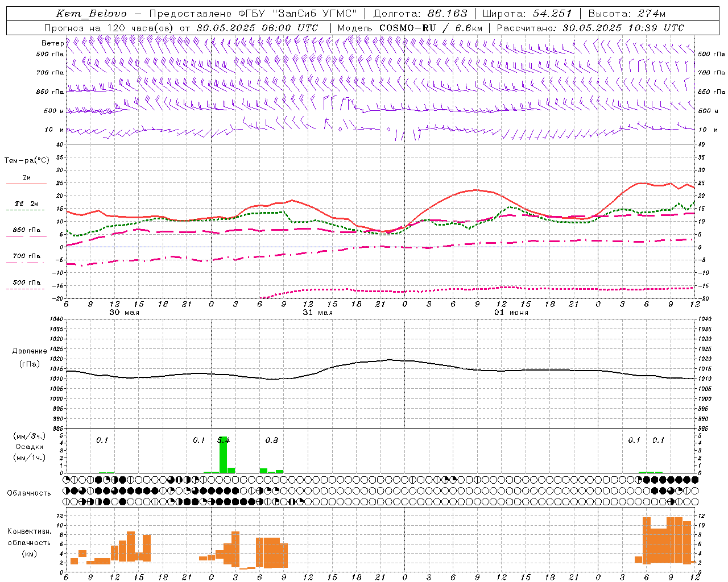Click the longitude value Долгота: 86.163
This screenshot has width=728, height=582.
(x=420, y=14)
